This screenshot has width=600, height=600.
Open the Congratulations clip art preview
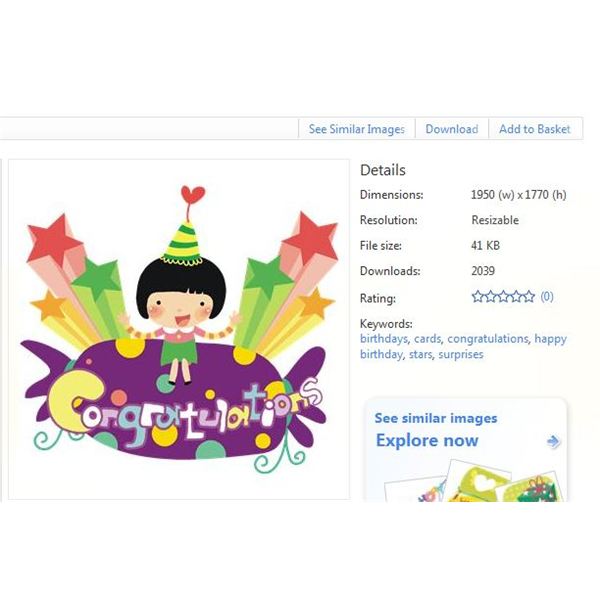[x=179, y=329]
